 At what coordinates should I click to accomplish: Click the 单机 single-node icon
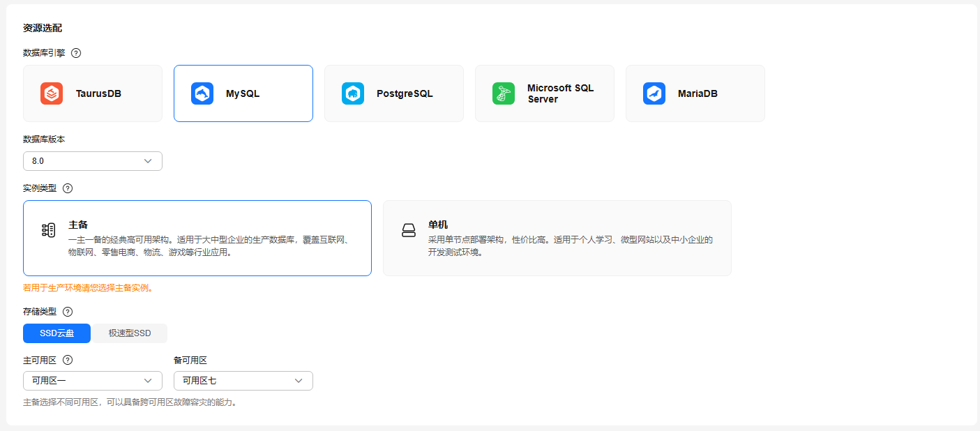click(409, 231)
